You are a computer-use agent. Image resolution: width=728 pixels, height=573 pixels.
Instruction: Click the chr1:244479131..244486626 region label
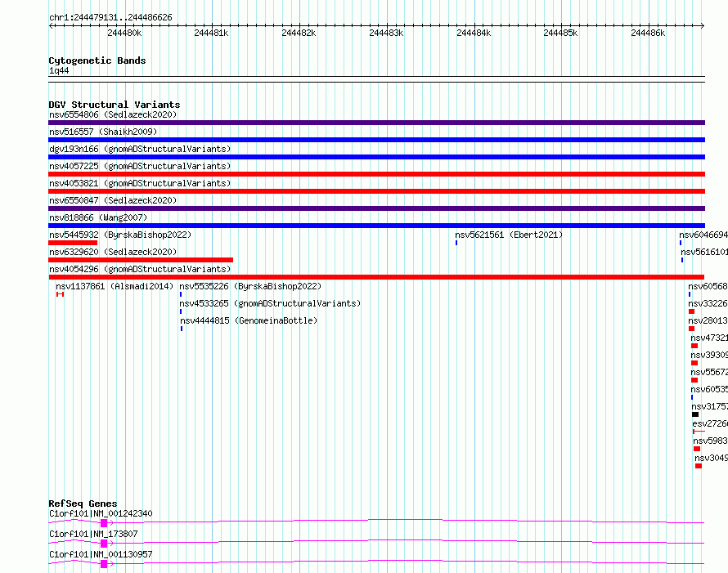click(110, 18)
